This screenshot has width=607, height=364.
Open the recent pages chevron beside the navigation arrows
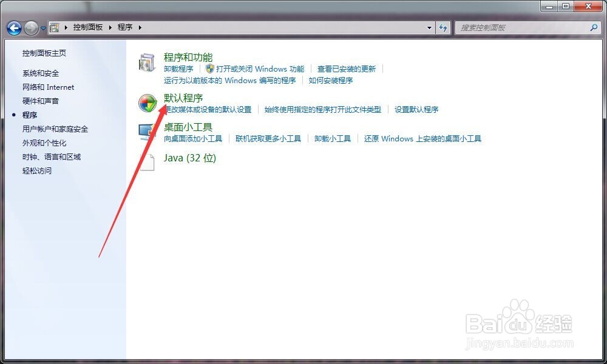click(42, 28)
